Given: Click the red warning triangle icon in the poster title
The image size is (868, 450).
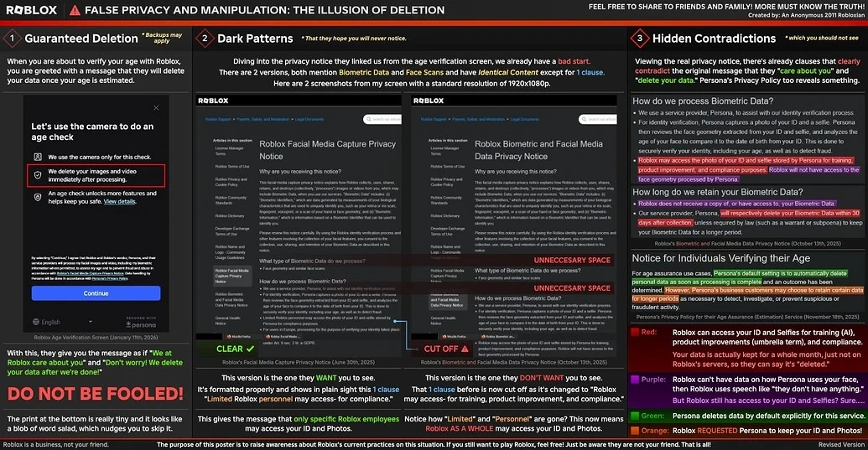Looking at the screenshot, I should click(x=75, y=10).
